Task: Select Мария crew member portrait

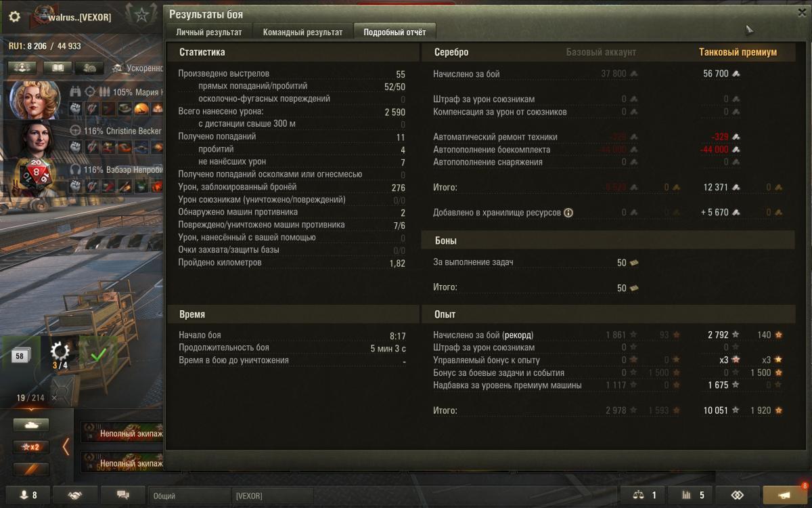Action: [x=35, y=100]
